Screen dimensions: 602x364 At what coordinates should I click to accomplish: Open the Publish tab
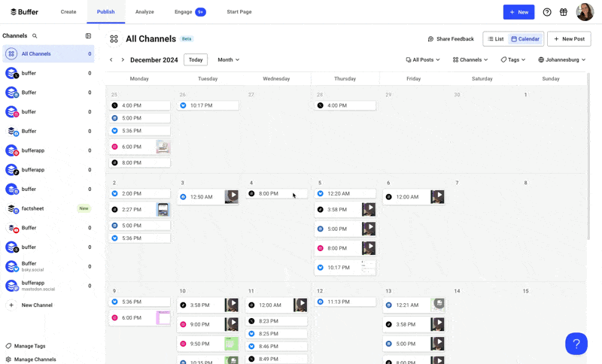tap(105, 12)
